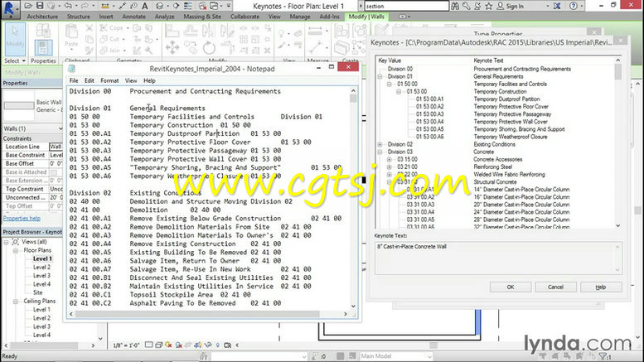Click the Switch Windows icon
Viewport: 644px width, 362px height.
click(x=215, y=6)
